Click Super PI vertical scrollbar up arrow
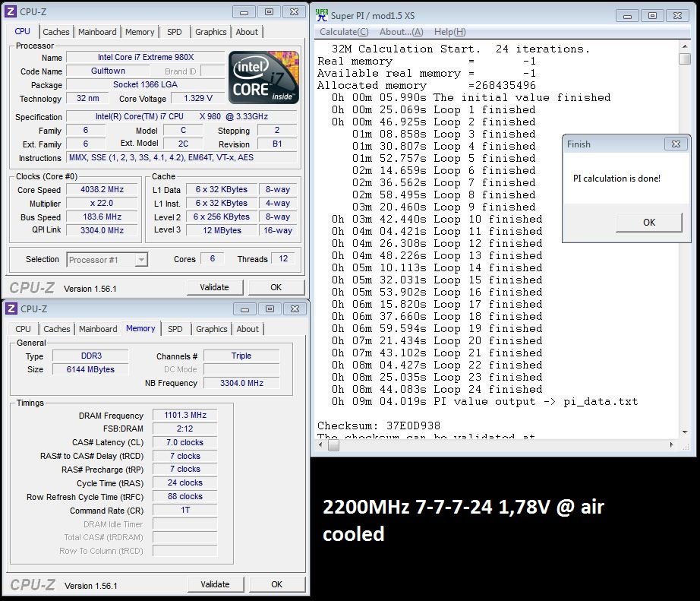The width and height of the screenshot is (700, 601). [x=684, y=46]
